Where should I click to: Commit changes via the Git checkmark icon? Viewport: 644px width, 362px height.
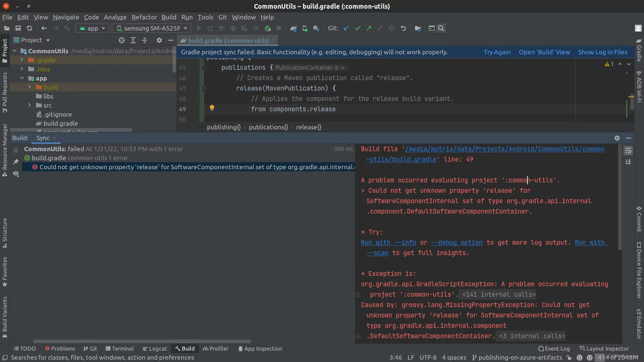click(358, 28)
